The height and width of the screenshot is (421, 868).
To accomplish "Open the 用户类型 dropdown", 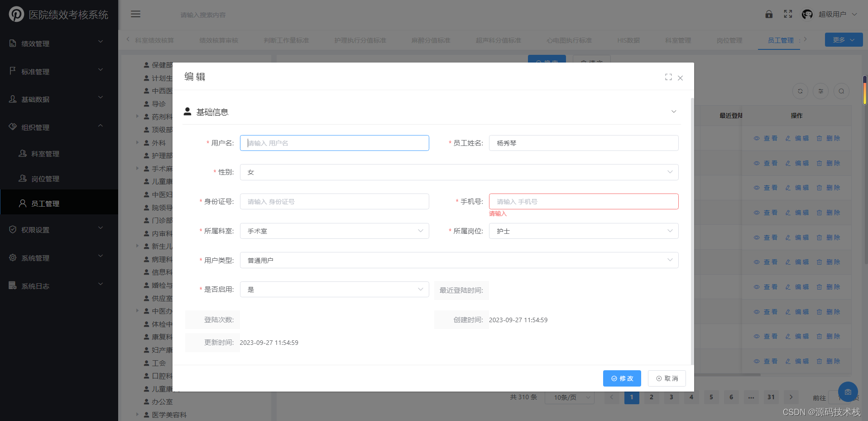I will 459,260.
